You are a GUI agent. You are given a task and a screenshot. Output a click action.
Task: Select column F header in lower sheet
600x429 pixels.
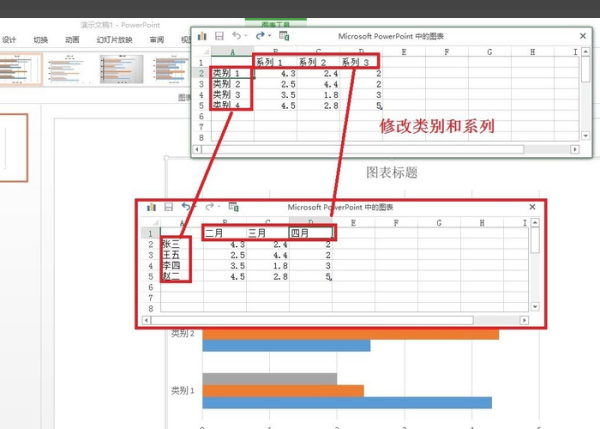point(396,223)
